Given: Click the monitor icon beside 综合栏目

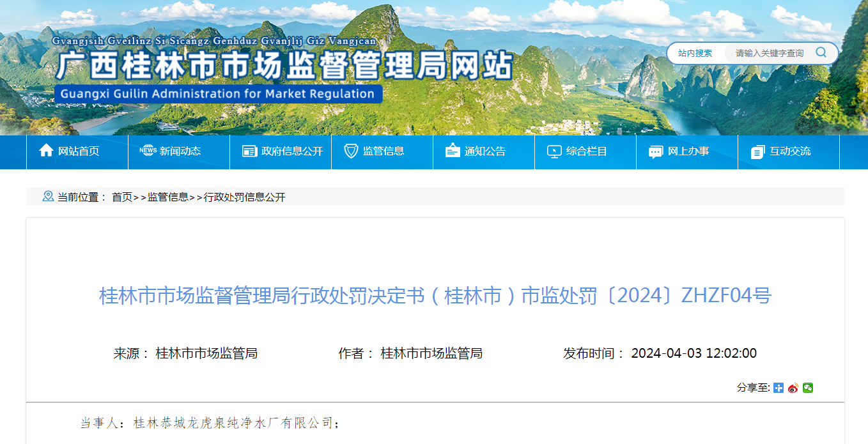Looking at the screenshot, I should (554, 151).
